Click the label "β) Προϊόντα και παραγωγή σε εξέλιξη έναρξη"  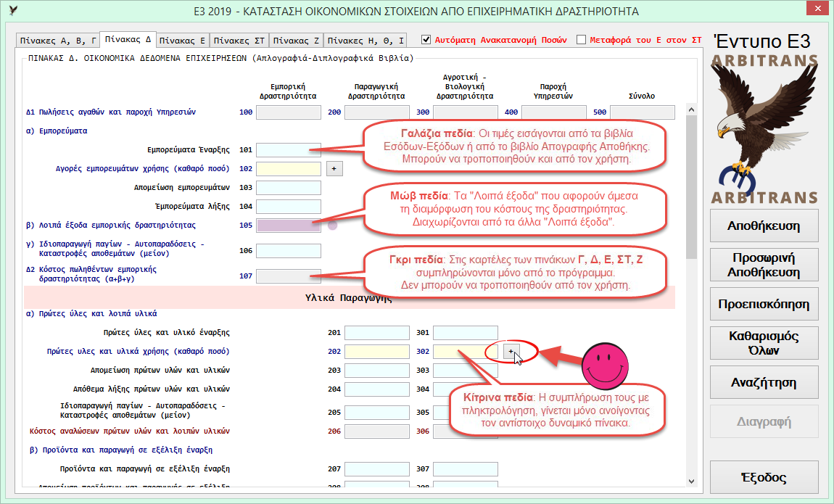pyautogui.click(x=120, y=450)
